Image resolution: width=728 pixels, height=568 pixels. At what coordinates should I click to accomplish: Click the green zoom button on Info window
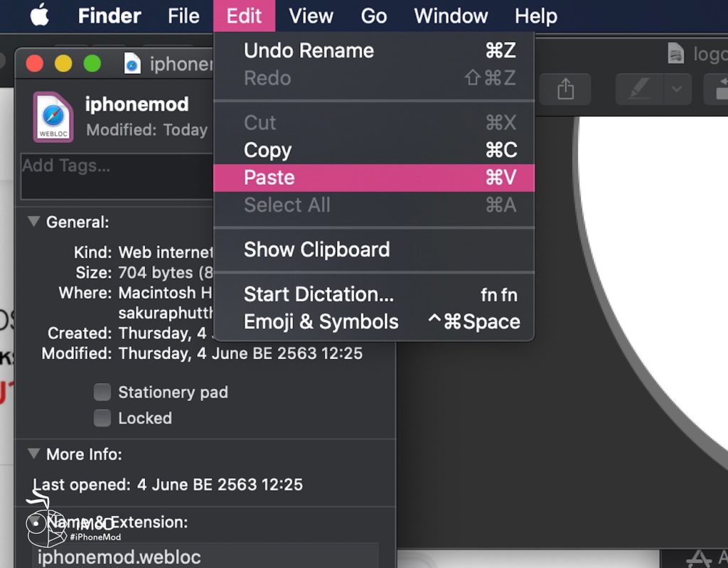92,64
